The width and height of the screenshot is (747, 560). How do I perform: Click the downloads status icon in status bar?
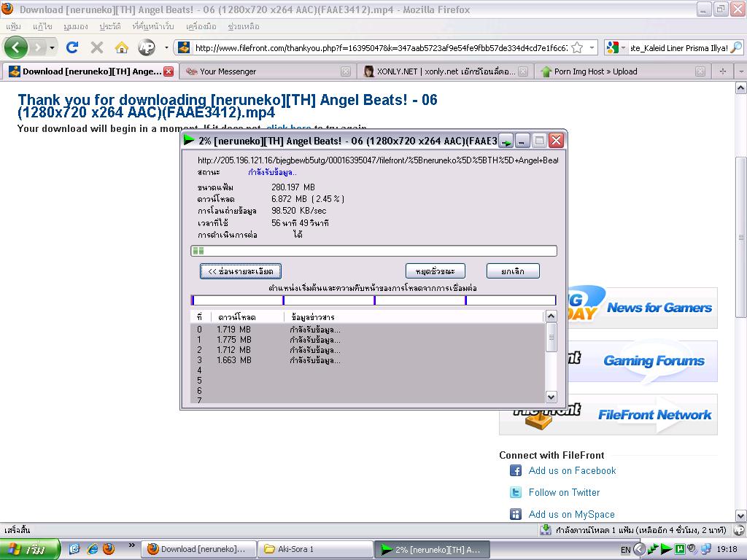546,529
